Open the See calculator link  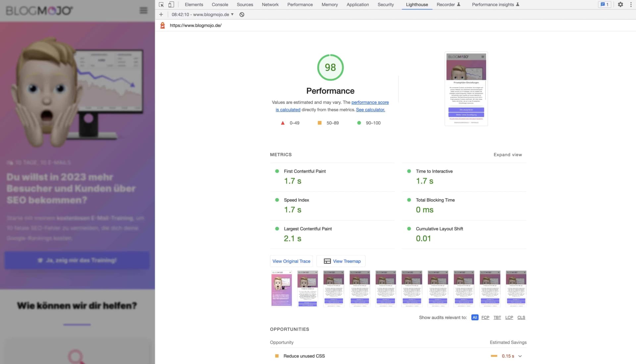tap(370, 110)
